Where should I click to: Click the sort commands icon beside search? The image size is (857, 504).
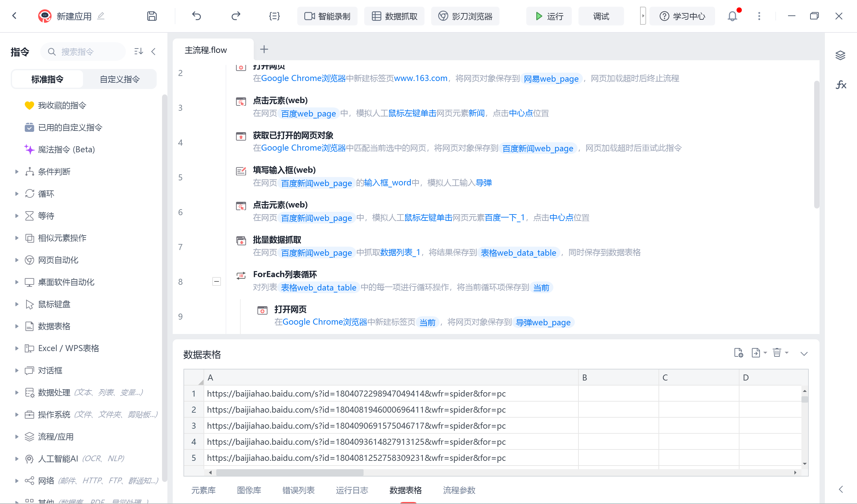[x=138, y=51]
